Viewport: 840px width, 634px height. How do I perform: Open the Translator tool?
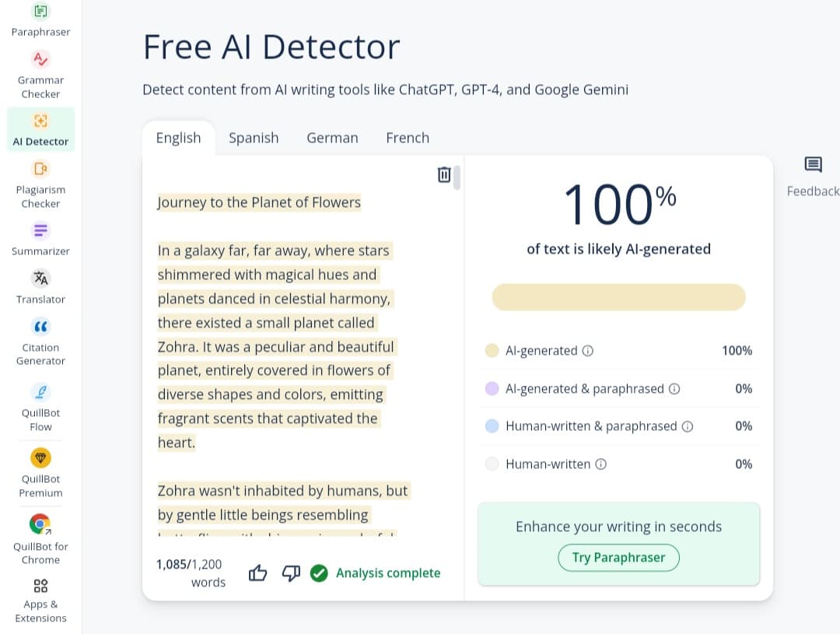[40, 278]
